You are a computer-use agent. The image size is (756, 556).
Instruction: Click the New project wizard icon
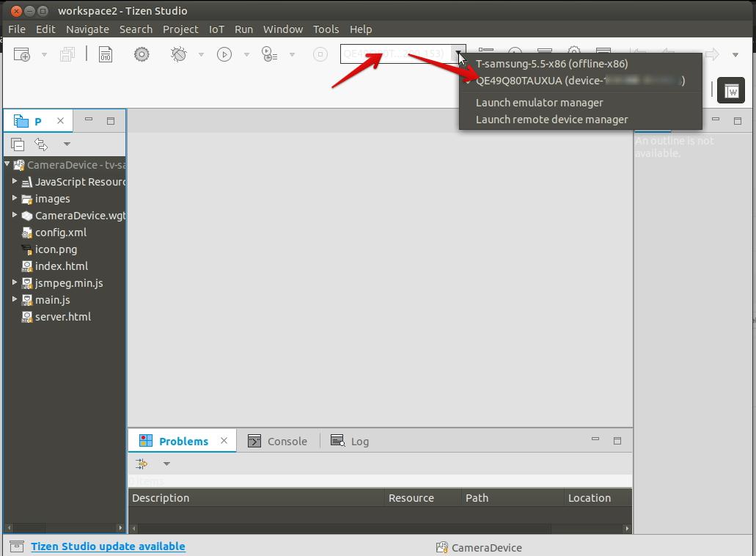pyautogui.click(x=22, y=54)
